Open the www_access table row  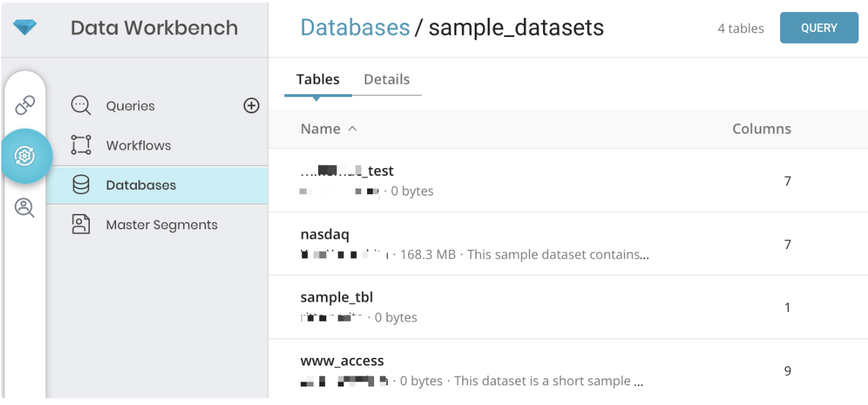(x=342, y=361)
